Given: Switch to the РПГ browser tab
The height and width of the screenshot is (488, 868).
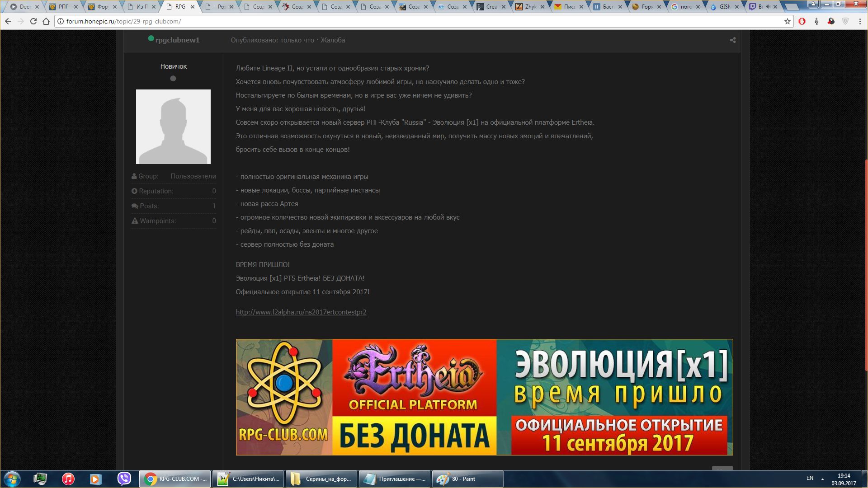Looking at the screenshot, I should [x=64, y=7].
